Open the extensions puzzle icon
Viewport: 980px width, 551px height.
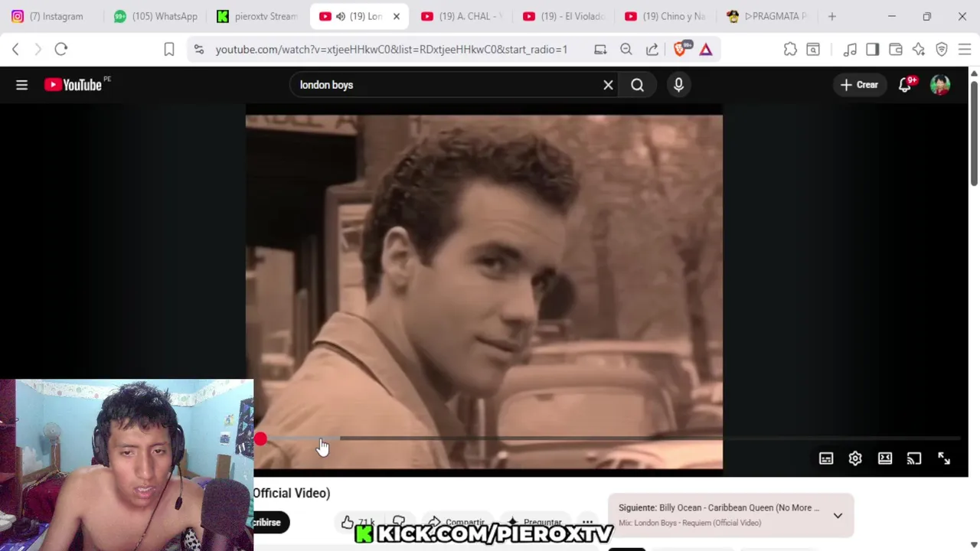pyautogui.click(x=790, y=50)
